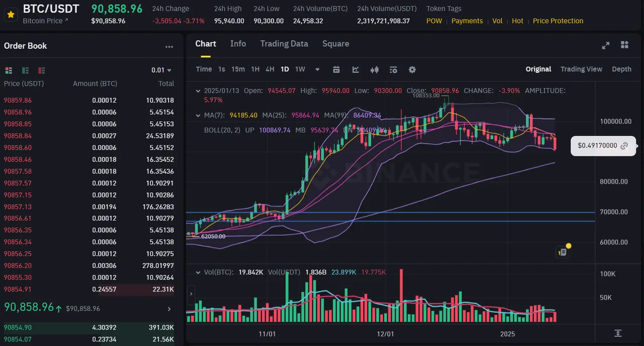Click the 108353.00 high price label
The width and height of the screenshot is (644, 346).
click(426, 96)
